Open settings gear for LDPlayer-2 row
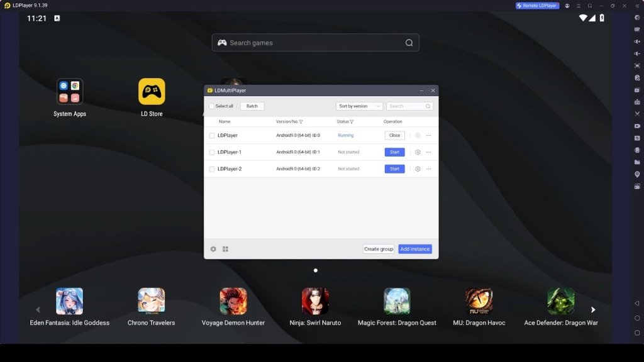The width and height of the screenshot is (644, 362). click(x=418, y=169)
